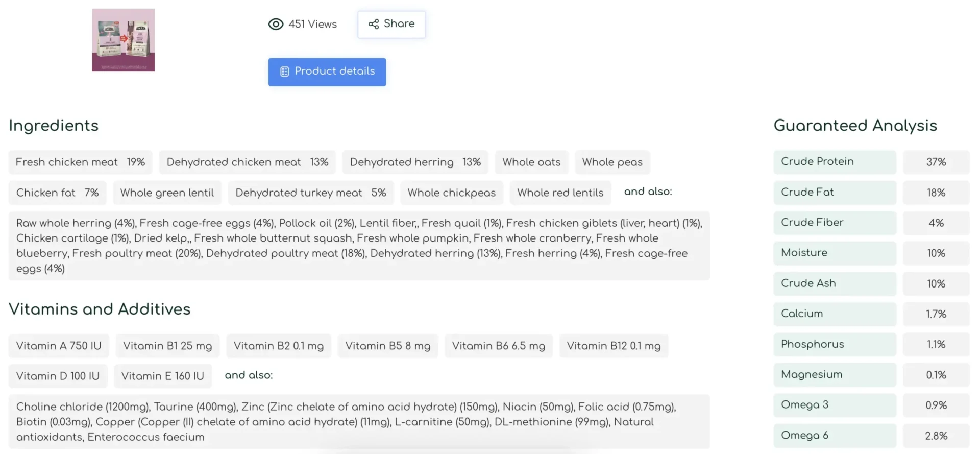Select the Whole green lentil tag
980x454 pixels.
[167, 193]
